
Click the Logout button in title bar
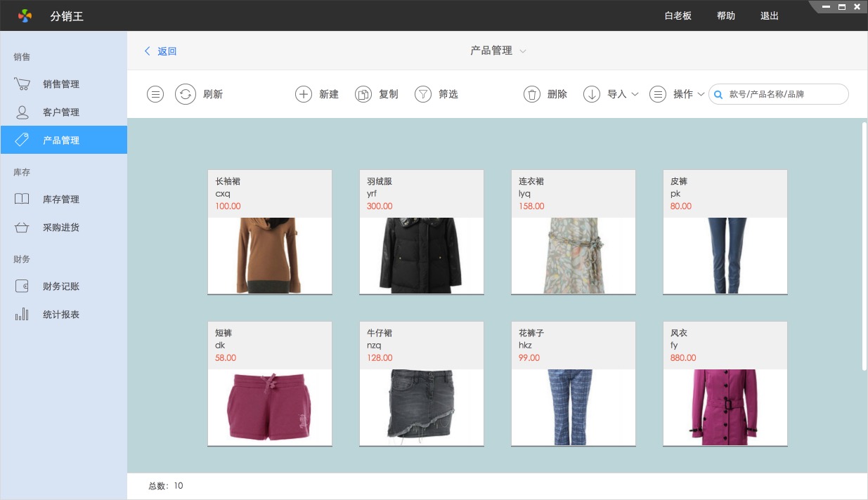point(770,15)
